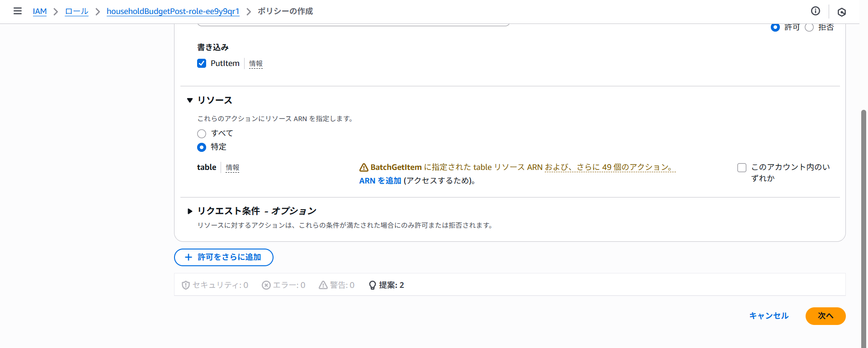Screen dimensions: 868x348
Task: Click the warning count status icon
Action: point(323,285)
